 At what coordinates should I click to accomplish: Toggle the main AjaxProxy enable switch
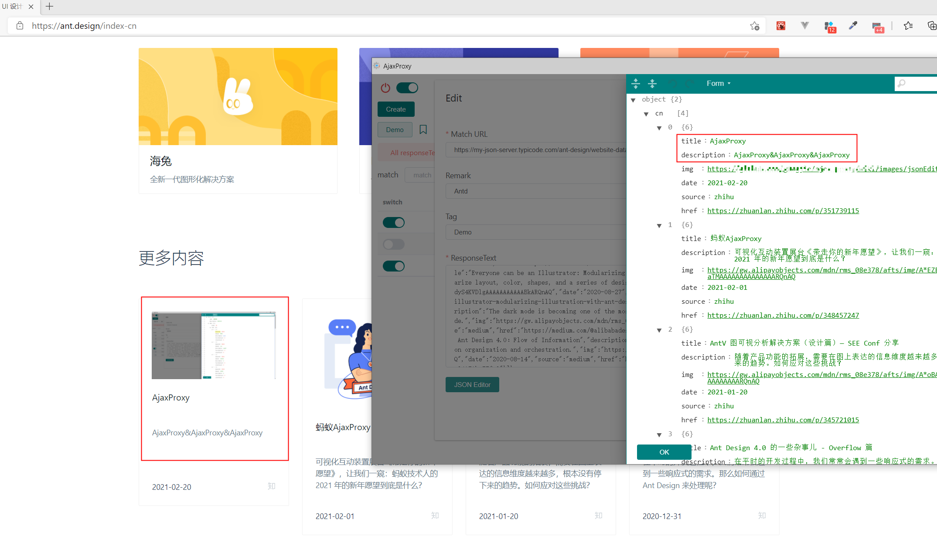[x=407, y=88]
